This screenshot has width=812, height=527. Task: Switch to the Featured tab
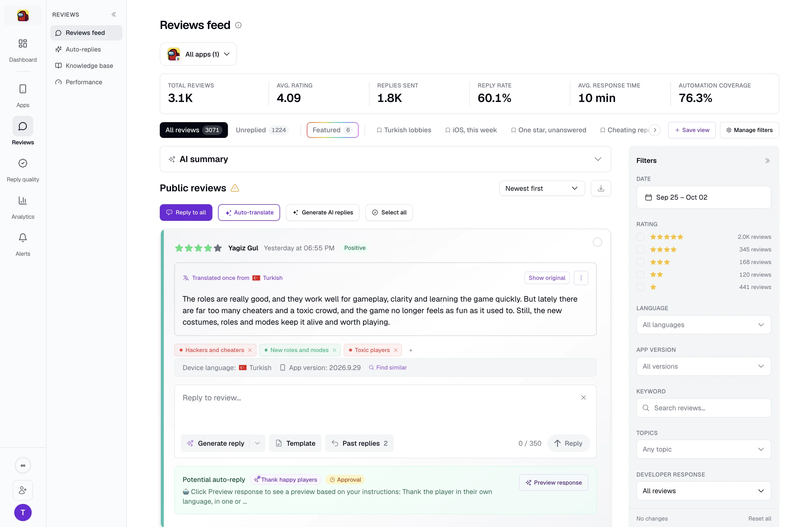[x=332, y=130]
